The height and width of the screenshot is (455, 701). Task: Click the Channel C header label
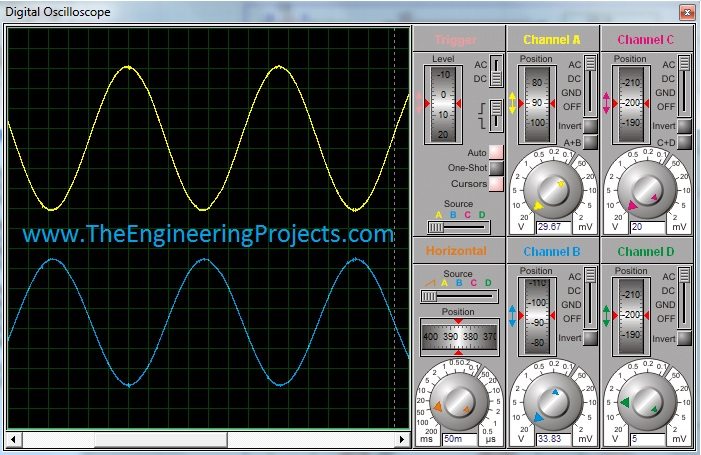646,40
